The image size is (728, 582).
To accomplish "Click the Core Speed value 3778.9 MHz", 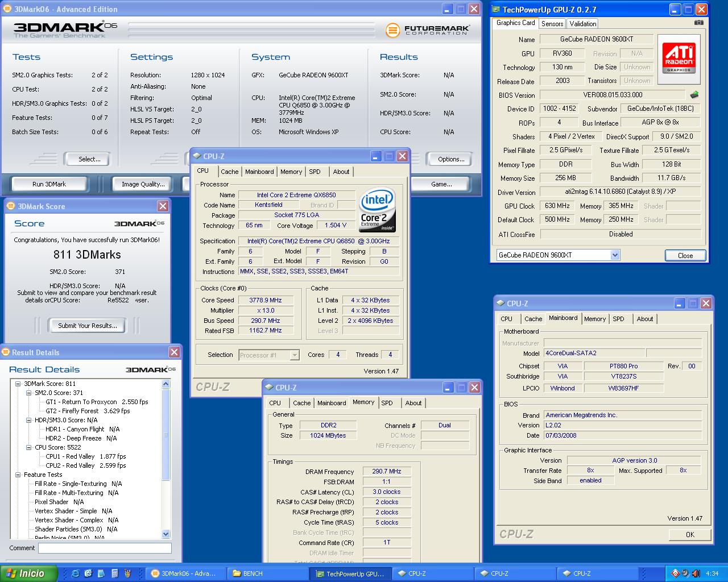I will (266, 300).
